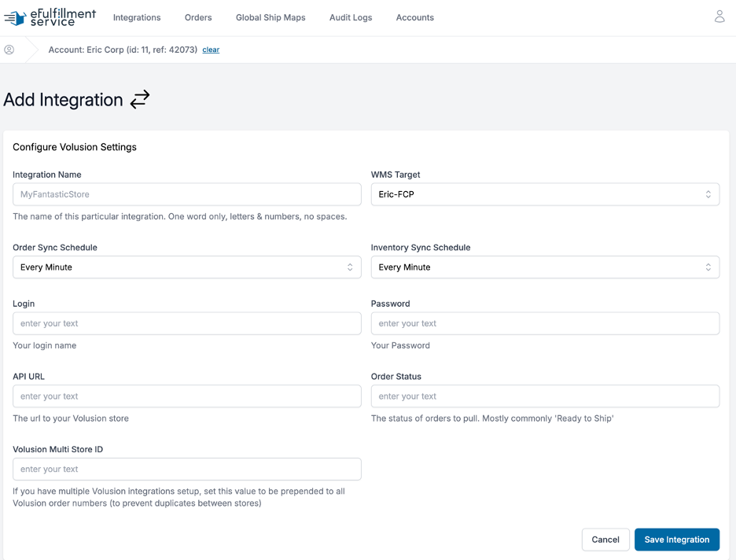The height and width of the screenshot is (560, 736).
Task: Click the swap arrows icon beside Add Integration
Action: 139,100
